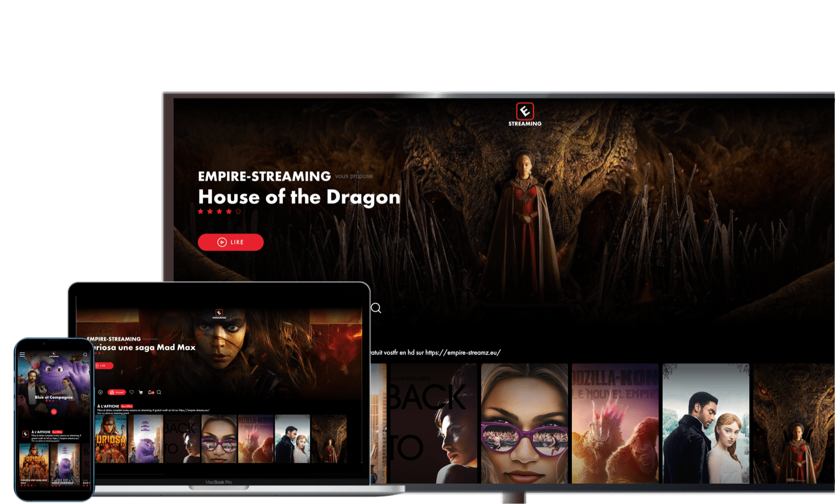
Task: Click the search icon on the phone
Action: click(x=85, y=354)
